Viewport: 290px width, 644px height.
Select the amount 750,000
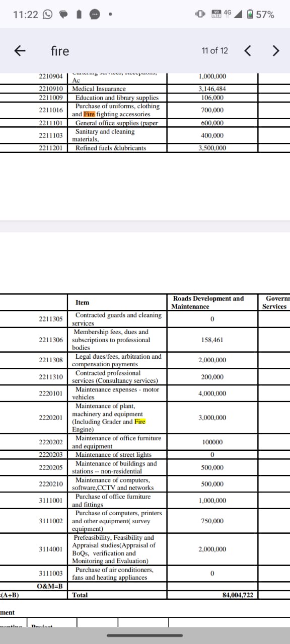(212, 521)
